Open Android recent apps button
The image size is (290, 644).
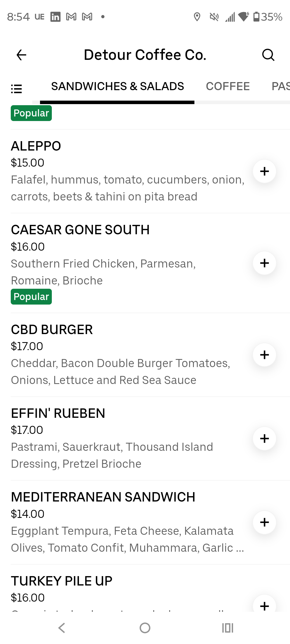[x=227, y=628]
